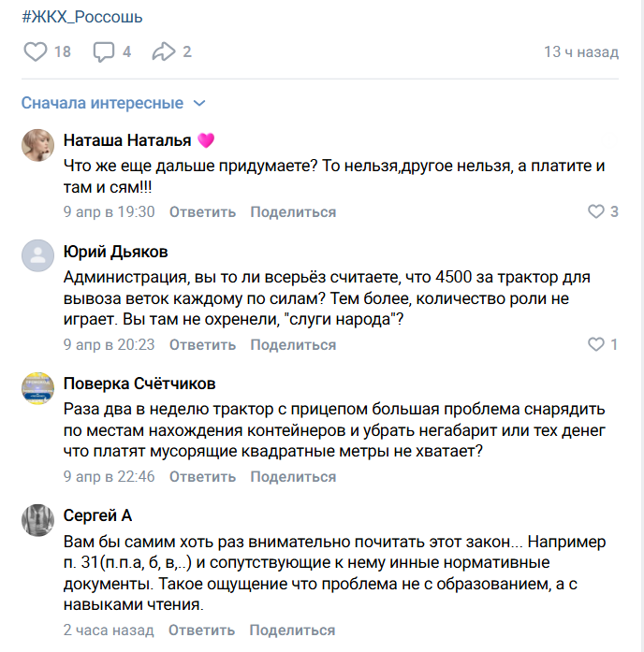
Task: Click the '9 апр в 20:23' timestamp
Action: coord(109,344)
